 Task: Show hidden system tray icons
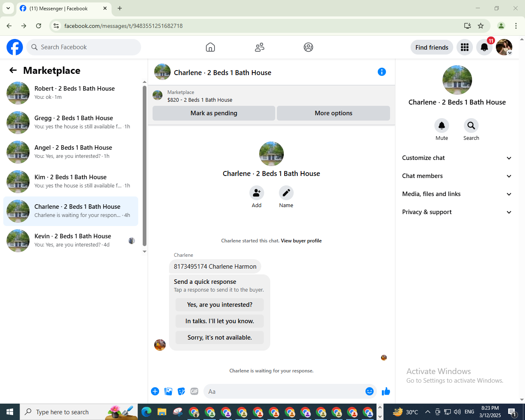click(427, 412)
